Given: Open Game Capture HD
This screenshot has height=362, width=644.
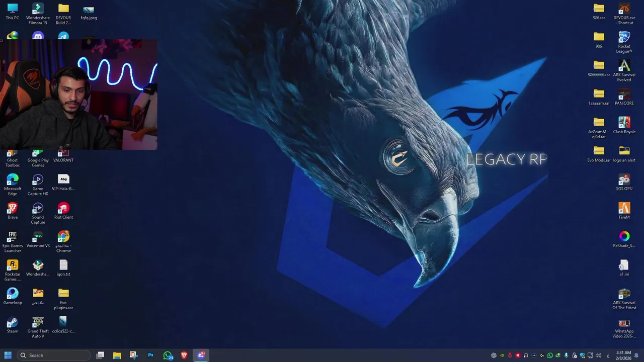Looking at the screenshot, I should tap(38, 185).
